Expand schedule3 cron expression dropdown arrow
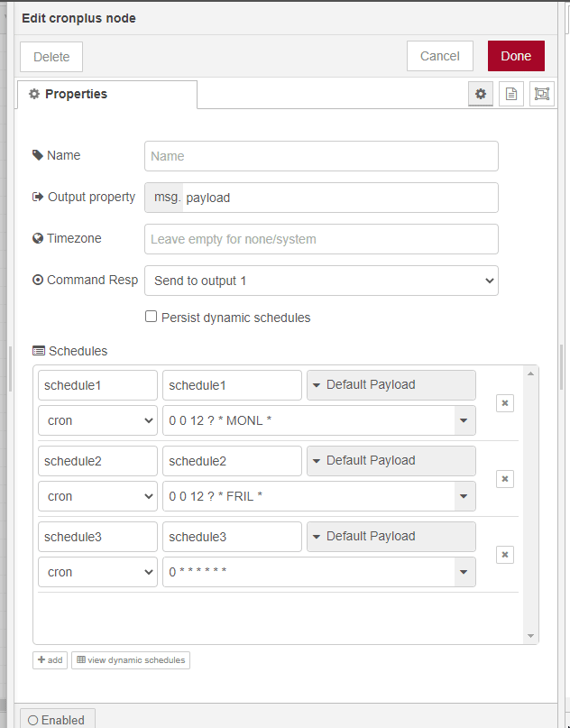The image size is (570, 728). pyautogui.click(x=464, y=572)
